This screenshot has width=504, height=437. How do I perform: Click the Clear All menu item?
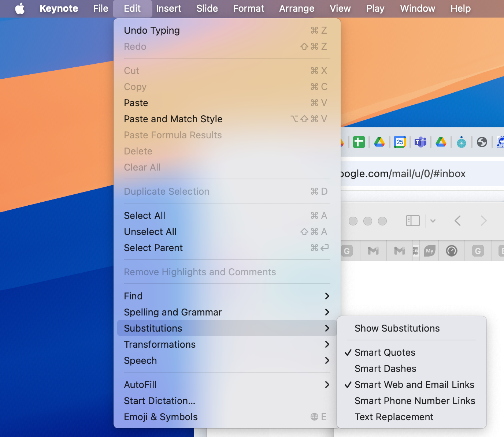tap(227, 167)
